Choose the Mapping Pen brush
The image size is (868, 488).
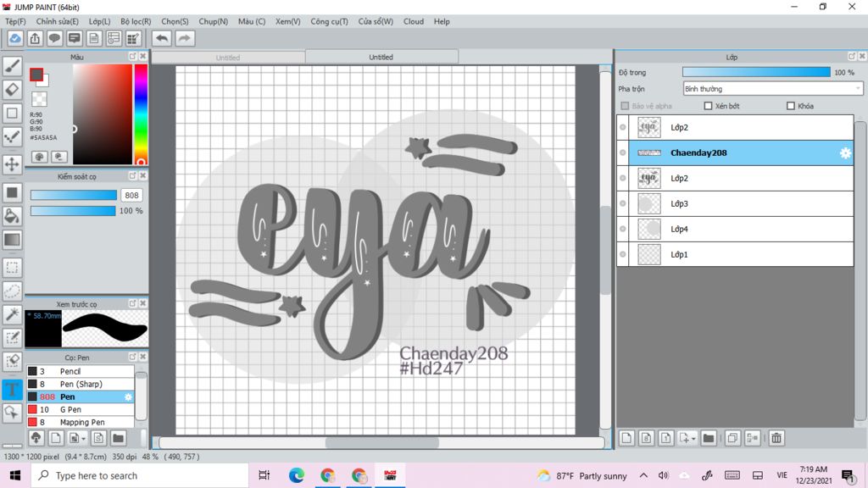coord(81,422)
